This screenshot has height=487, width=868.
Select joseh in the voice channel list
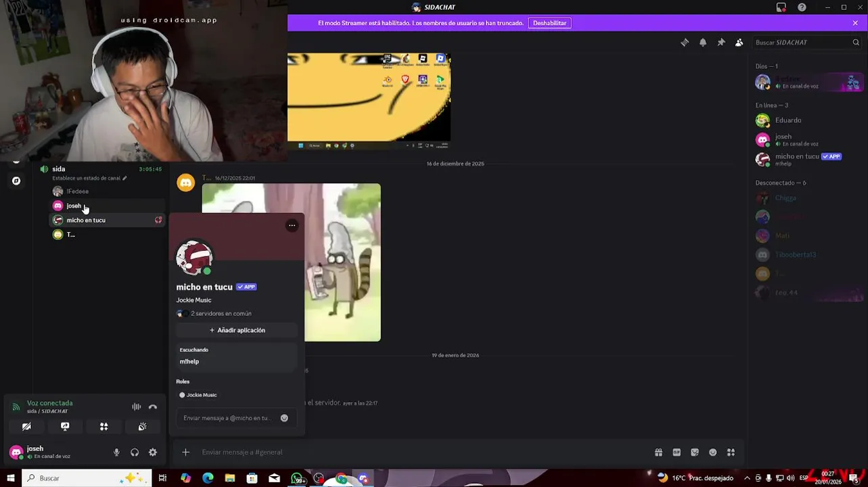pyautogui.click(x=108, y=206)
